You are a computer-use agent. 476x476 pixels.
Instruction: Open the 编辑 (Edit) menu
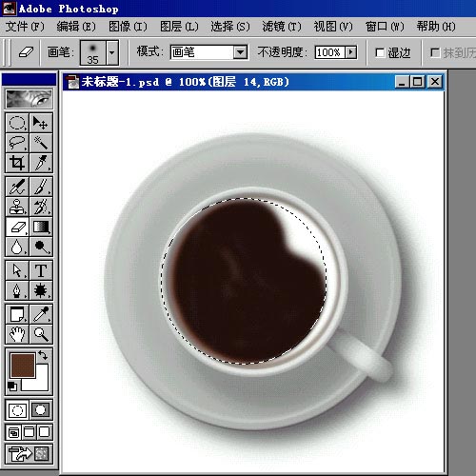point(76,27)
